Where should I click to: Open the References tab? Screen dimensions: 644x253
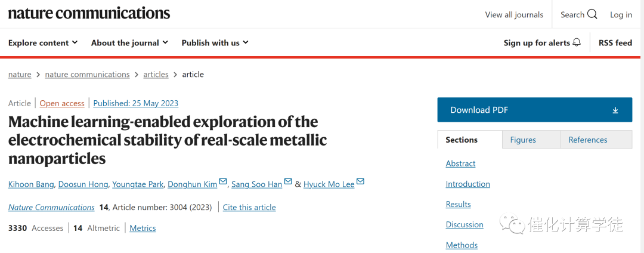tap(588, 140)
